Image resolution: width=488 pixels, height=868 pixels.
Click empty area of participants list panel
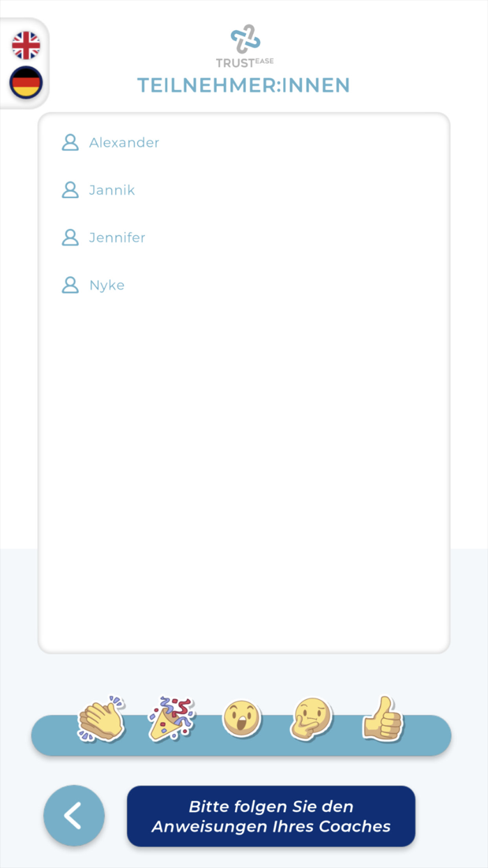(x=244, y=474)
